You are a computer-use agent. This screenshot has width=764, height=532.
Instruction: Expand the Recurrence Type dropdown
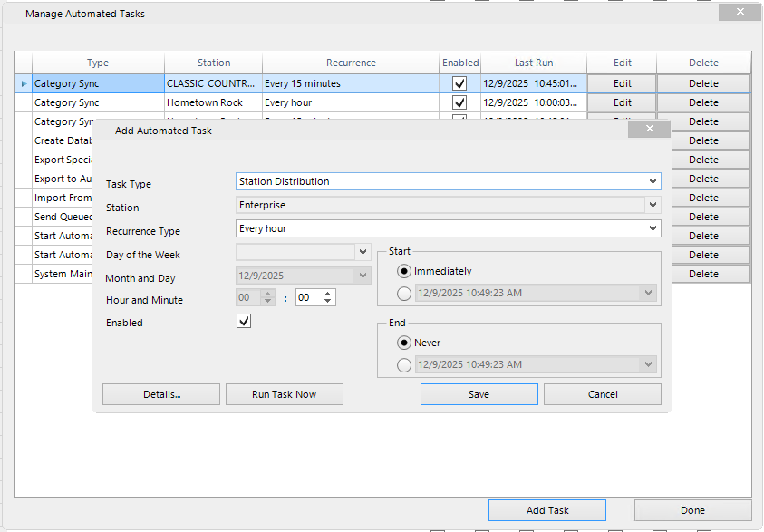click(x=653, y=228)
